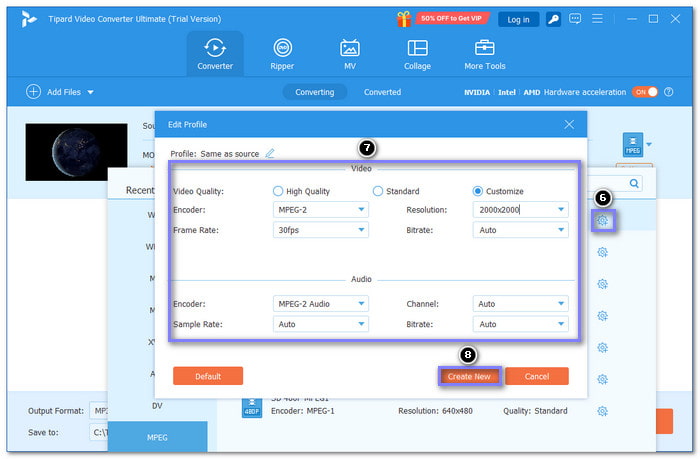Screen dimensions: 700x459
Task: Open video Bitrate Auto dropdown
Action: tap(521, 230)
